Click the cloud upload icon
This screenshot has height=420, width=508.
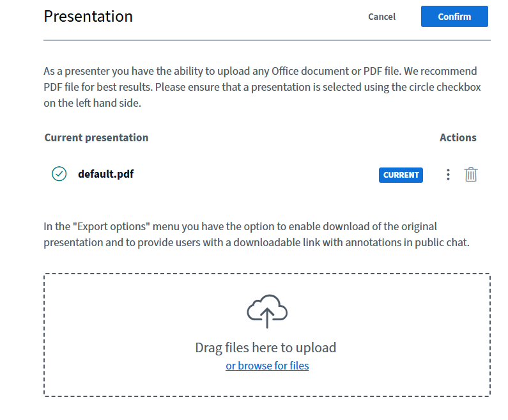[x=267, y=311]
